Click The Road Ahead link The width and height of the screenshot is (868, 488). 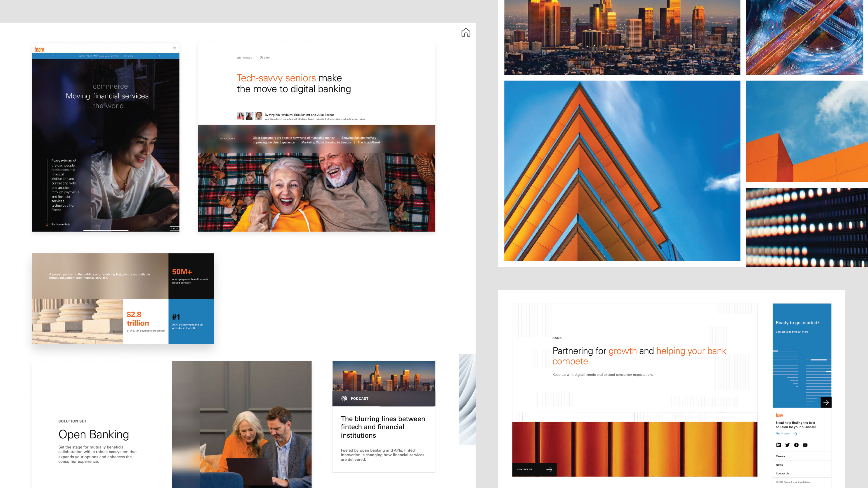point(369,142)
